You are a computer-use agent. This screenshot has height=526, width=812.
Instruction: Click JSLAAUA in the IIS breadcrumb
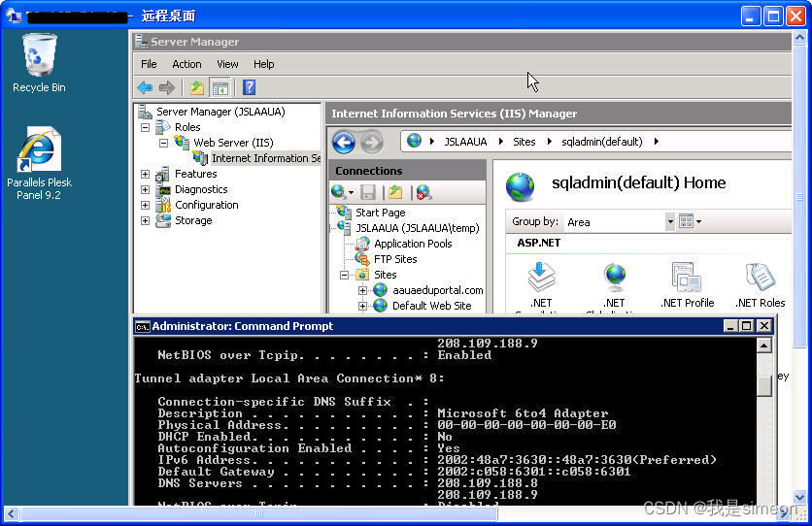coord(465,142)
